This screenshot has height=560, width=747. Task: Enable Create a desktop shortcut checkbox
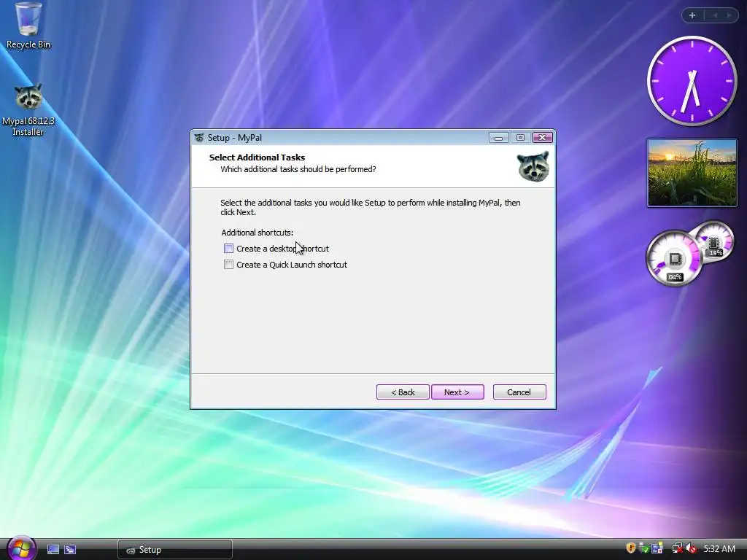click(x=228, y=249)
